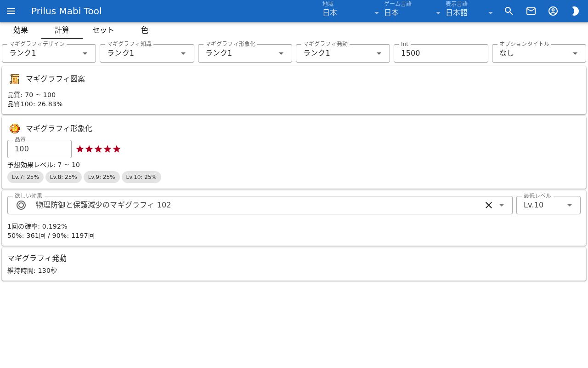Open the hamburger navigation menu

11,11
